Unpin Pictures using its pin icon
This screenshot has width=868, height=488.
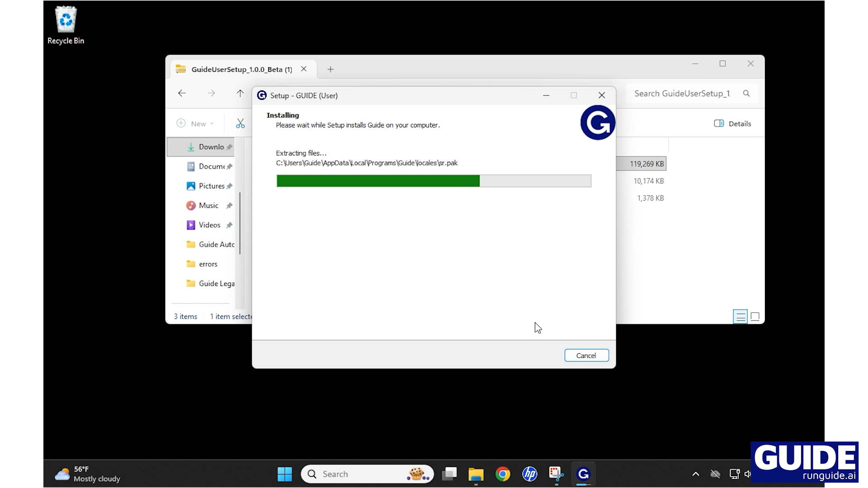[x=229, y=186]
